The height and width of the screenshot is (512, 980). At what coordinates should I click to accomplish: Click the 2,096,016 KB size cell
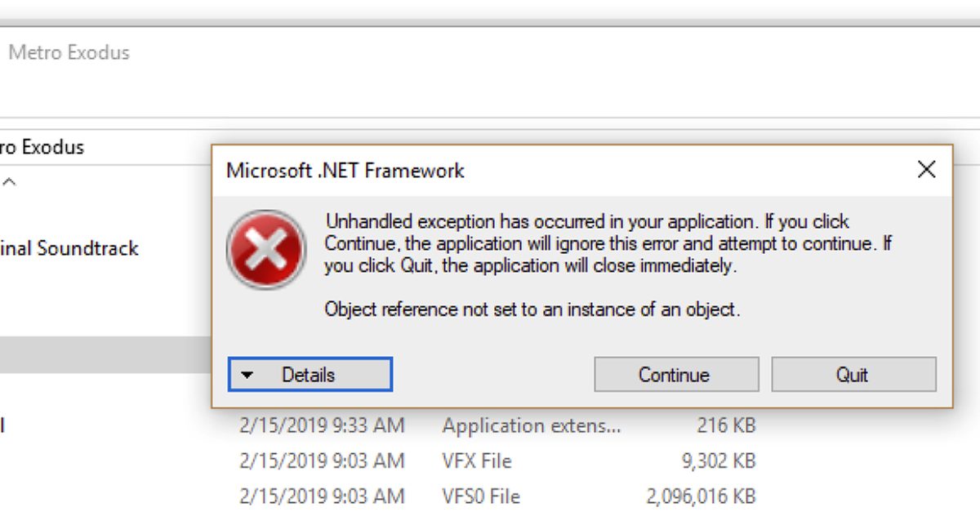(701, 496)
